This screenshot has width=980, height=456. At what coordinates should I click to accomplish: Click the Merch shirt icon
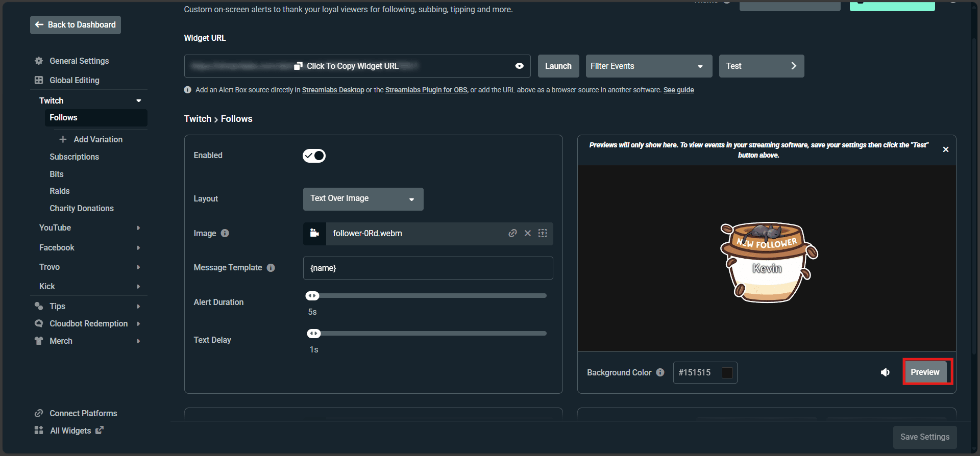point(39,341)
